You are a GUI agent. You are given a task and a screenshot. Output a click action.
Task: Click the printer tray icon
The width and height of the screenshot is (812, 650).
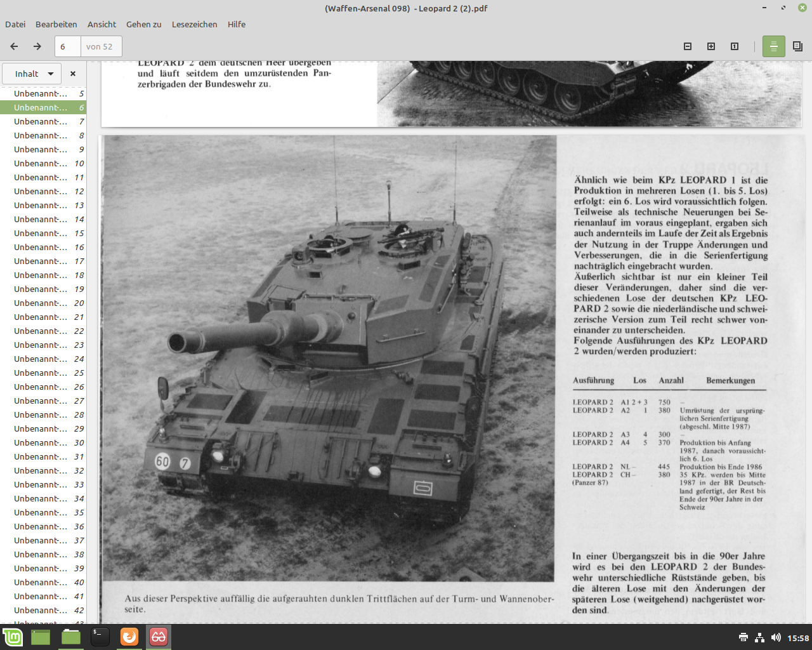[743, 637]
